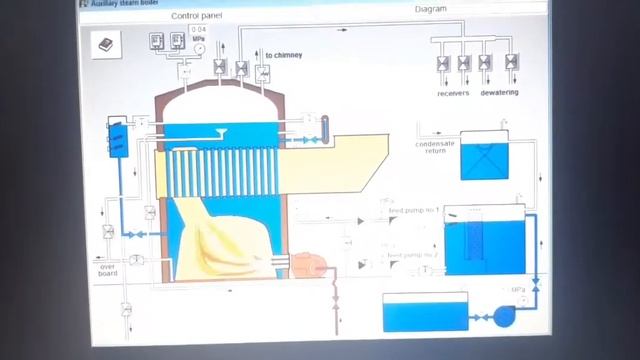Open the last dewatering valve at far right
Image resolution: width=640 pixels, height=360 pixels.
pos(511,62)
